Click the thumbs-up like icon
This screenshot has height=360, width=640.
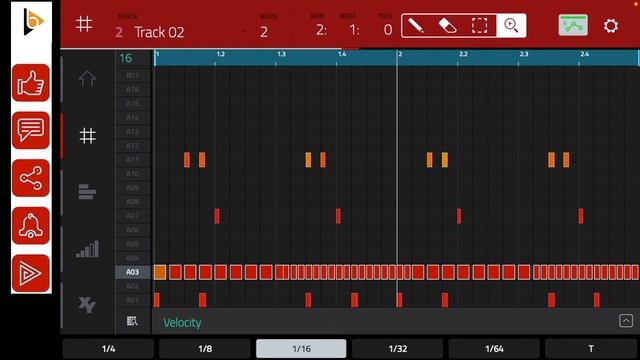pos(31,83)
